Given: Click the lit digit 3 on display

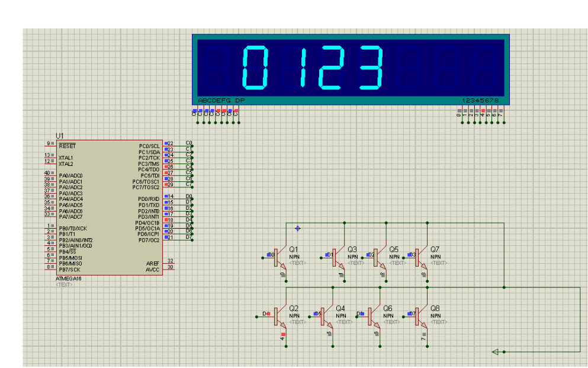Looking at the screenshot, I should coord(371,67).
